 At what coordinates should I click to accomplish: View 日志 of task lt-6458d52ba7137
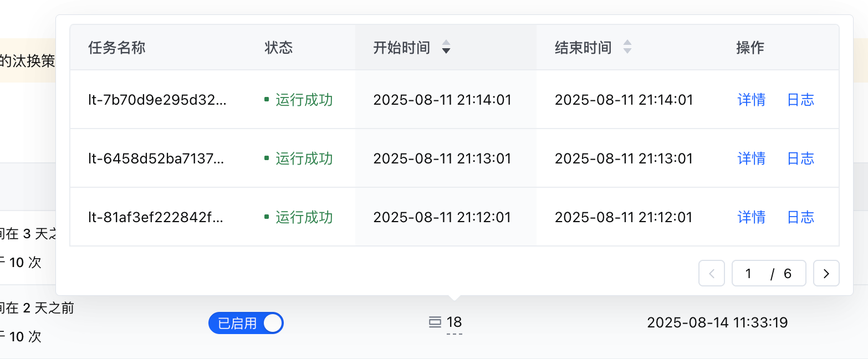[800, 158]
